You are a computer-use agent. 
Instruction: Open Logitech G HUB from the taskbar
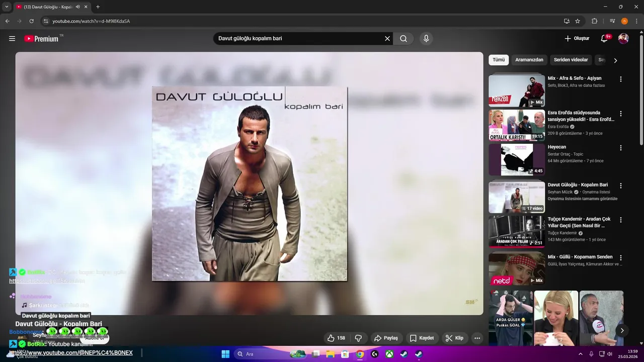(x=374, y=354)
